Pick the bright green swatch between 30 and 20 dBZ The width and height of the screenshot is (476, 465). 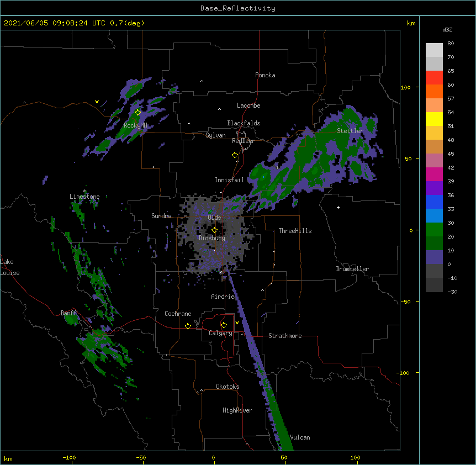[x=434, y=230]
